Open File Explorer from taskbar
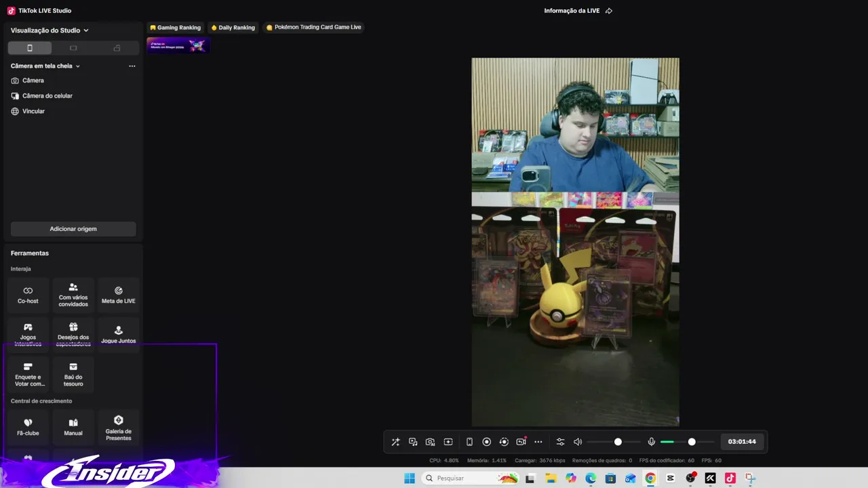868x488 pixels. point(551,479)
